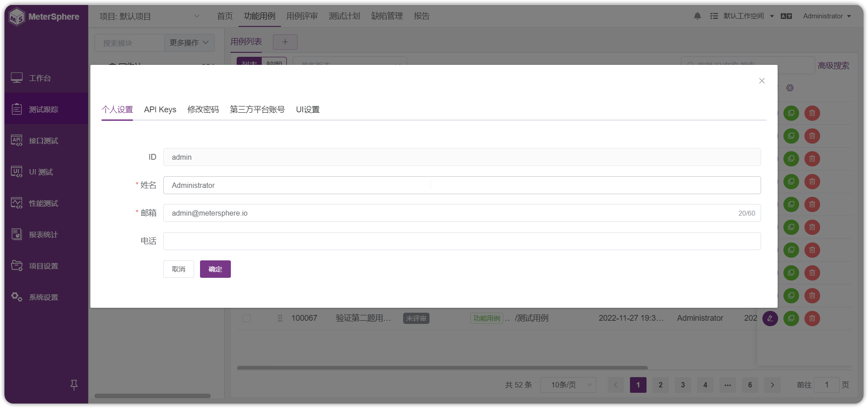This screenshot has height=408, width=868.
Task: Click the 确定 confirm button
Action: point(215,269)
